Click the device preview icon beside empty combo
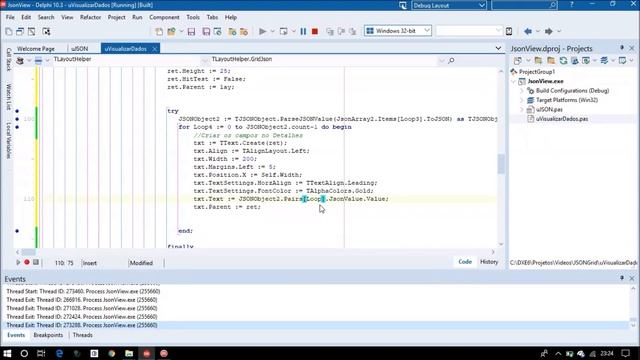This screenshot has width=640, height=360. (x=509, y=31)
